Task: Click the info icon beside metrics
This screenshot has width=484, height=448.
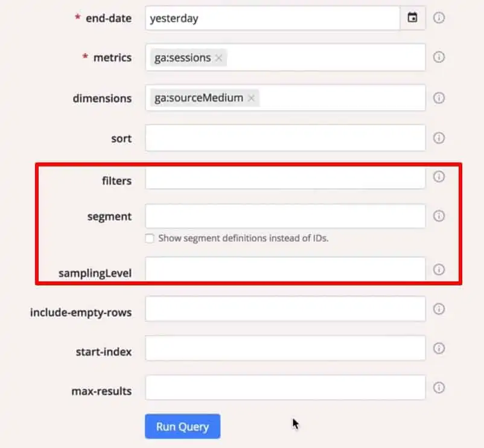Action: point(439,57)
